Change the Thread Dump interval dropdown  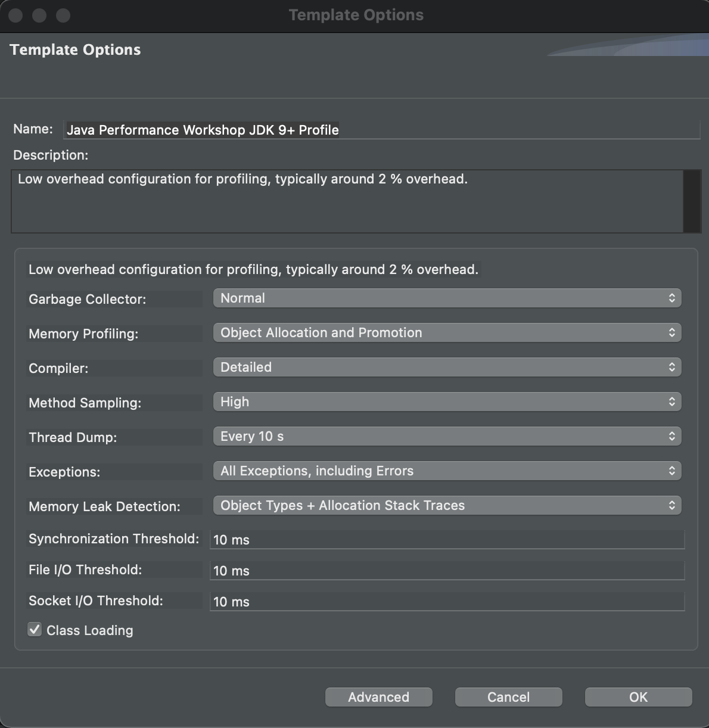(447, 436)
